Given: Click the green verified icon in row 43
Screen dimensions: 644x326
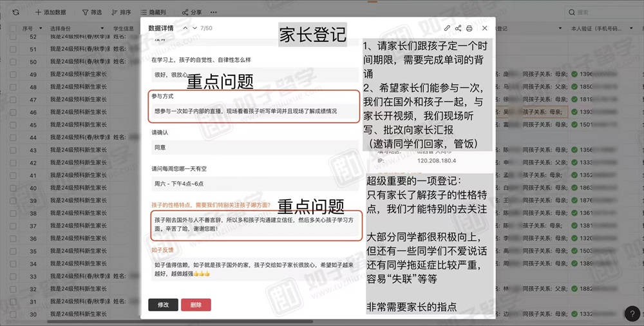Looking at the screenshot, I should (574, 149).
